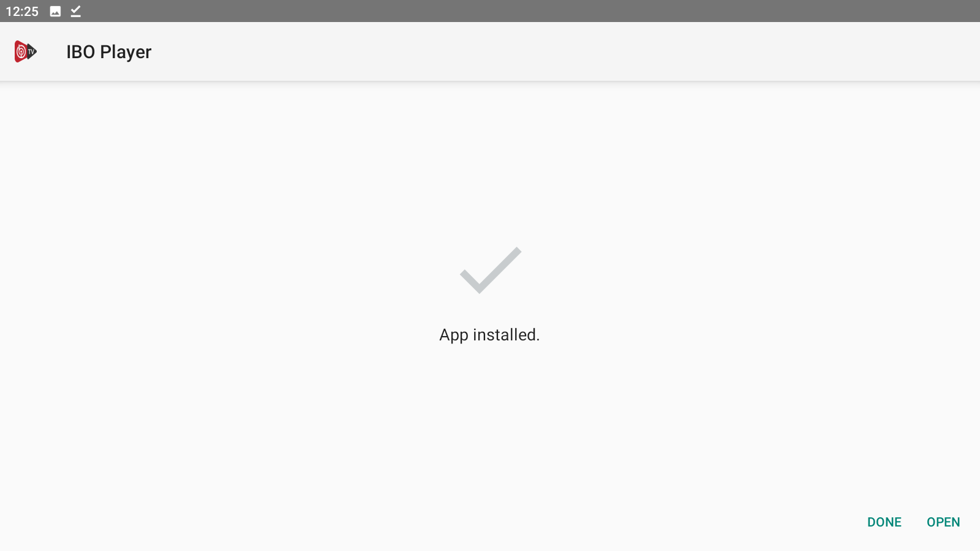Select the "App installed." message text
The width and height of the screenshot is (980, 551).
[489, 335]
